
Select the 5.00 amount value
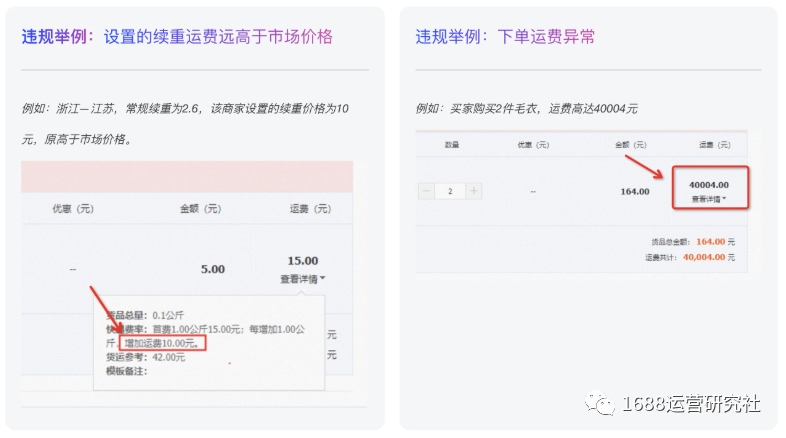tap(213, 269)
